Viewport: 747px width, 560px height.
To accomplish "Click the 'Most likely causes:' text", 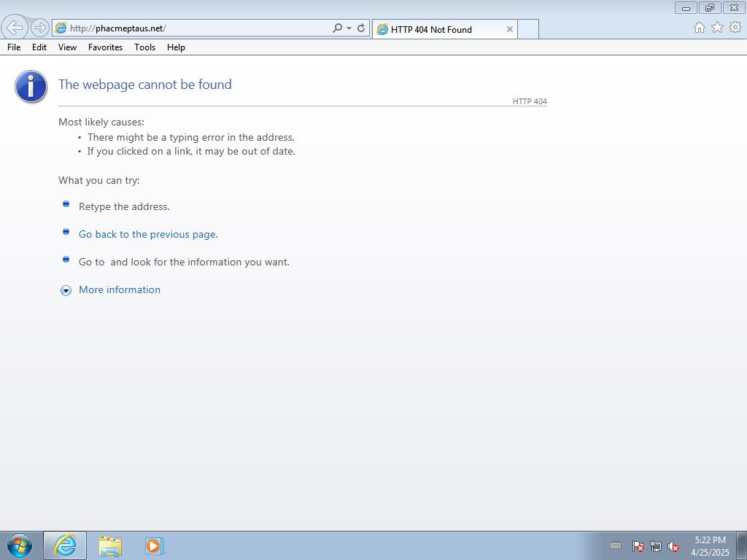I will [101, 122].
